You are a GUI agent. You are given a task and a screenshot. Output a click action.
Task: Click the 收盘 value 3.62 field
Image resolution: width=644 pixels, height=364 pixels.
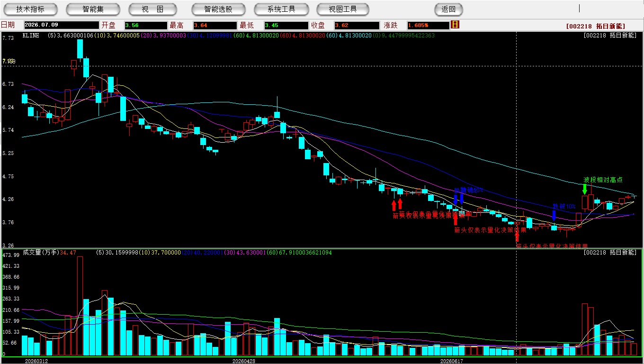[x=357, y=25]
